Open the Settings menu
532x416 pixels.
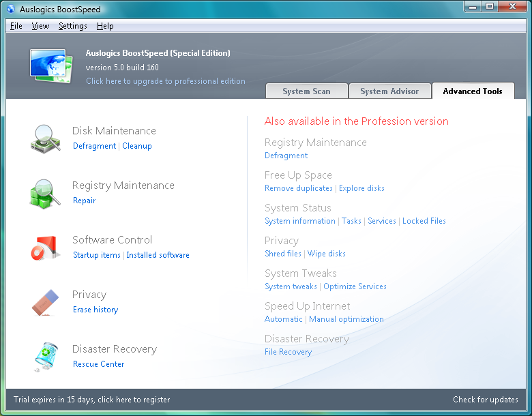pos(72,26)
